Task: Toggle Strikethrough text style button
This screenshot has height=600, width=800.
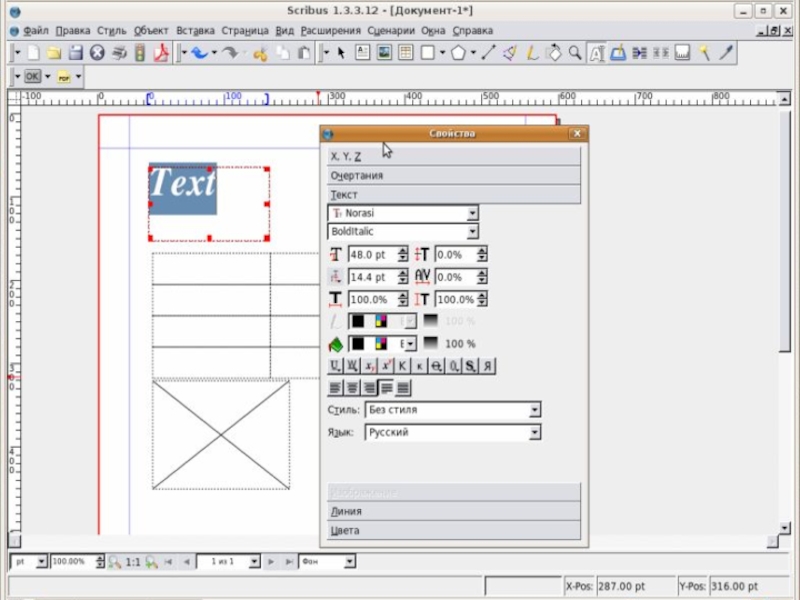Action: click(x=436, y=366)
